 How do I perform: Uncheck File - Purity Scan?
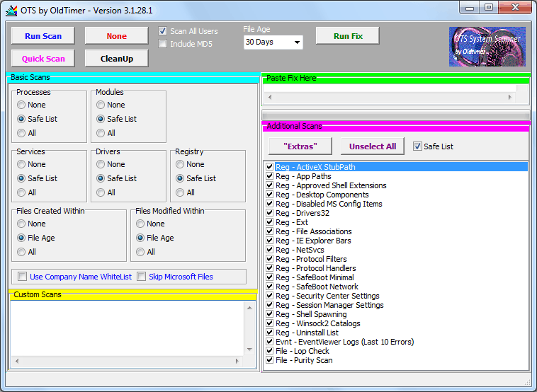(x=269, y=360)
